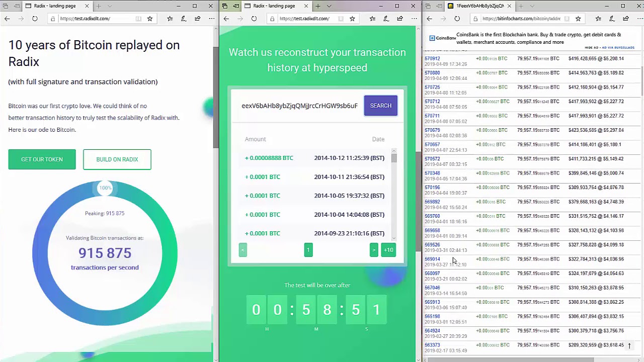This screenshot has width=644, height=362.
Task: Click GET OUR TOKEN button
Action: coord(42,159)
